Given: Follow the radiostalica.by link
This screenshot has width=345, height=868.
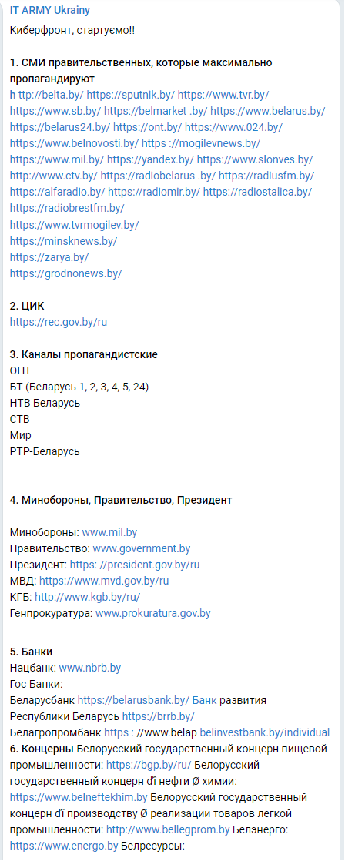Looking at the screenshot, I should pyautogui.click(x=257, y=192).
